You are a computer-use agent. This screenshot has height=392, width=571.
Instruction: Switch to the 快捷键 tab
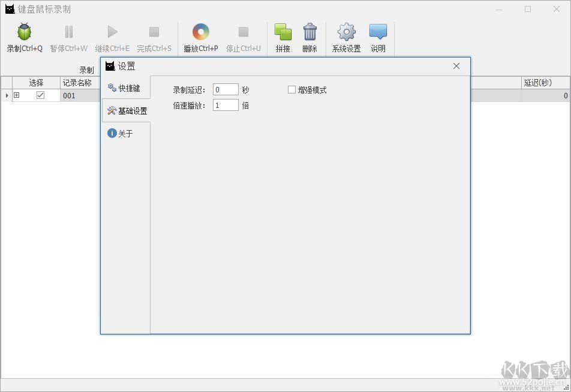[x=126, y=88]
